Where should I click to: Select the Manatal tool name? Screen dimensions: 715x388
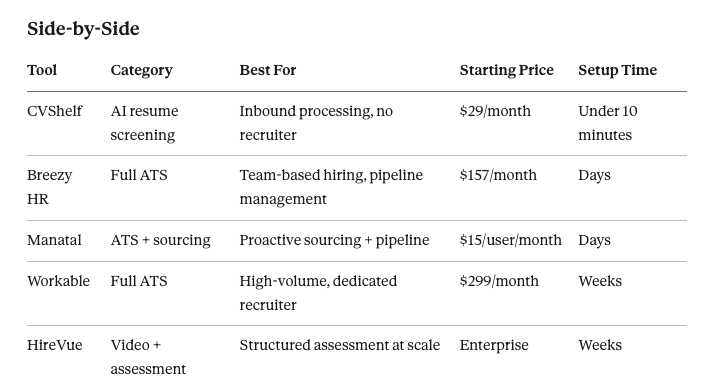54,240
